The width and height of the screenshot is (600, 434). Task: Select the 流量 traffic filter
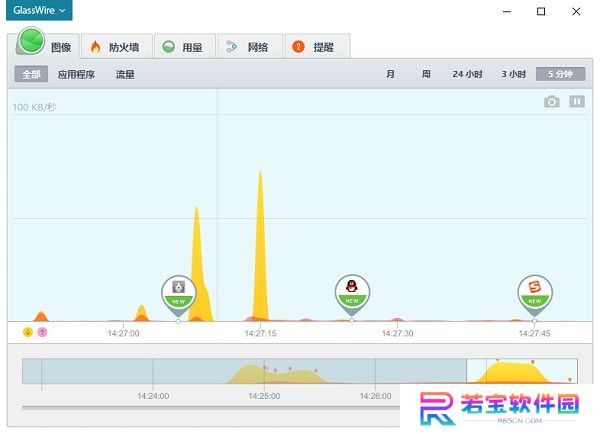(125, 74)
